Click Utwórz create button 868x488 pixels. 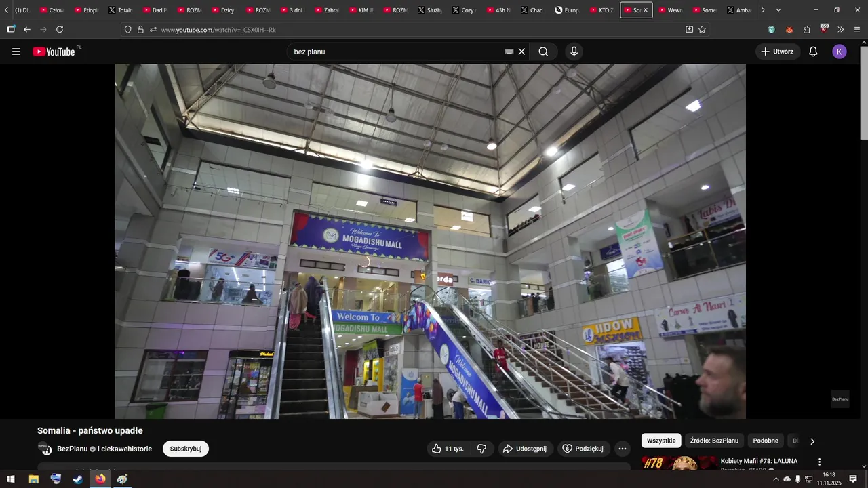777,52
